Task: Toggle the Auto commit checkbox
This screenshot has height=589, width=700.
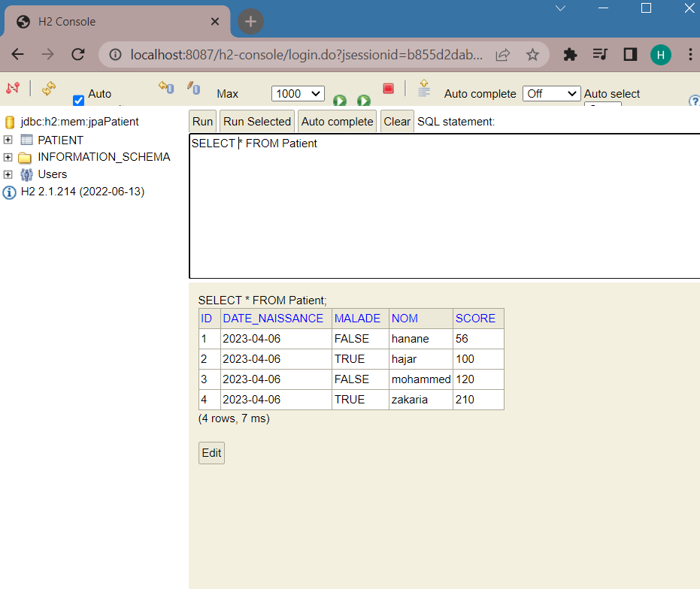Action: click(78, 101)
